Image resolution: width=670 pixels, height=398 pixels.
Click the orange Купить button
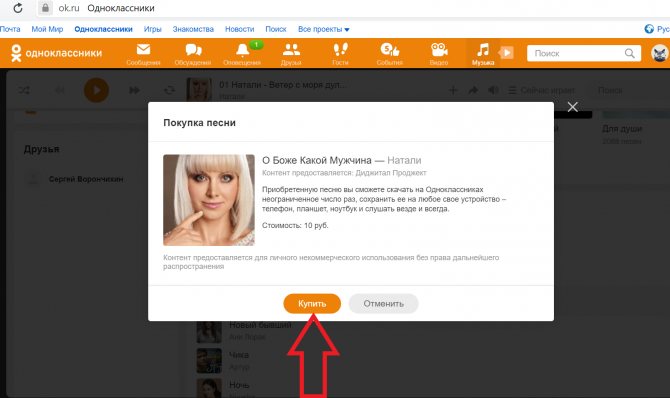[x=312, y=304]
